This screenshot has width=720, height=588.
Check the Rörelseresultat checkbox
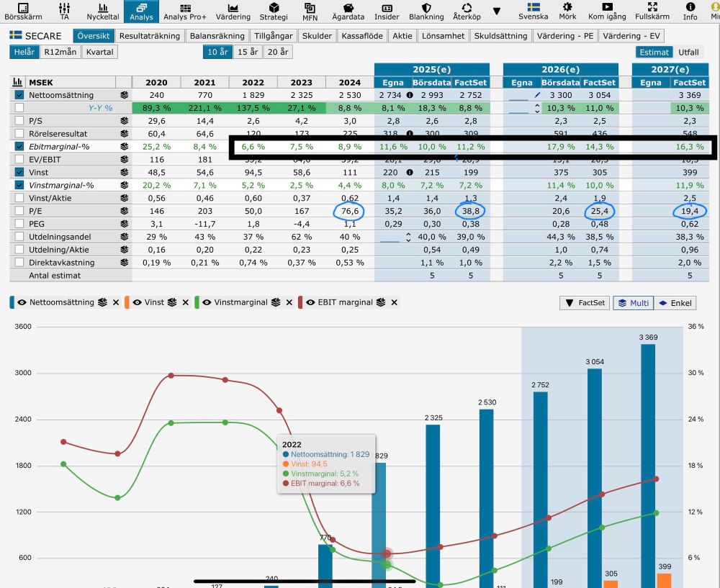(x=19, y=134)
